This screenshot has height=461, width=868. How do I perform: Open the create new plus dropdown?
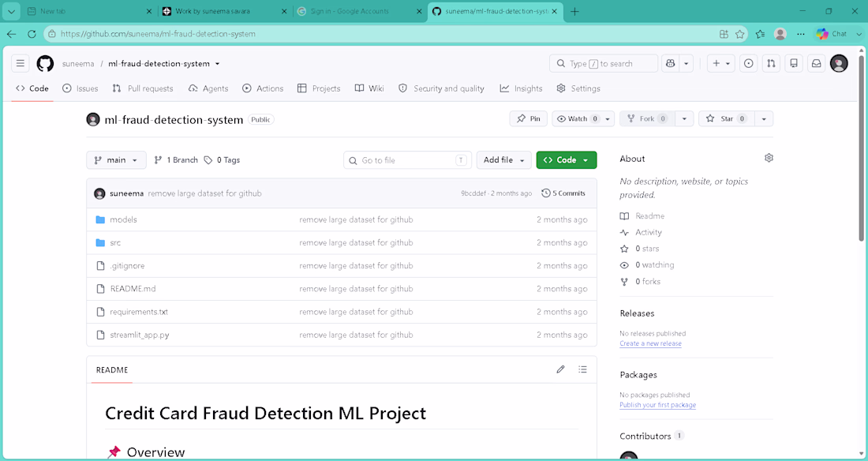pyautogui.click(x=720, y=64)
